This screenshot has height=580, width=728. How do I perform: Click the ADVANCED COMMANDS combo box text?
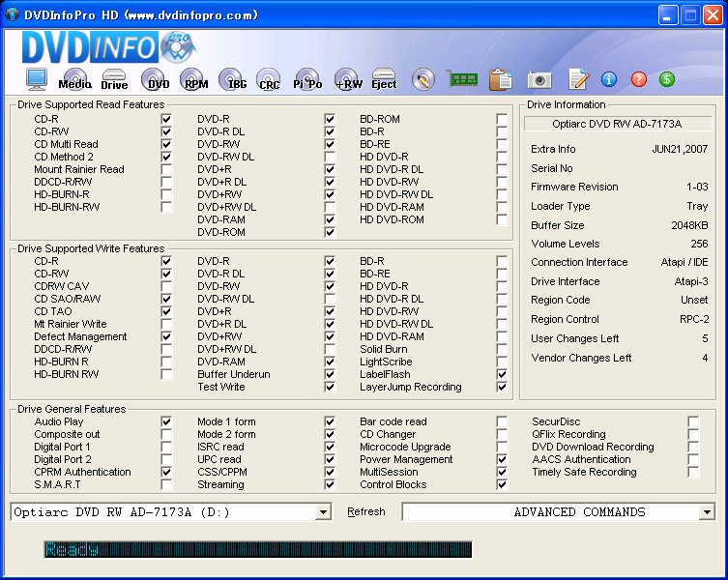(579, 512)
